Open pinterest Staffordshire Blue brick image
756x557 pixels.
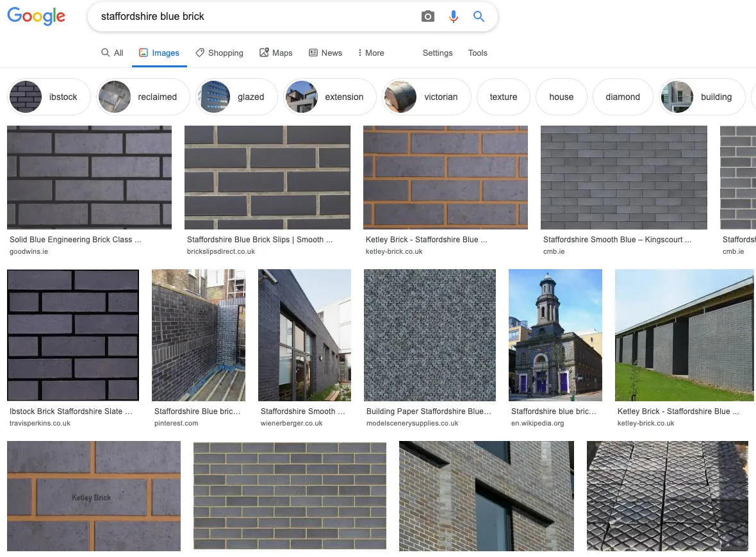[x=199, y=335]
